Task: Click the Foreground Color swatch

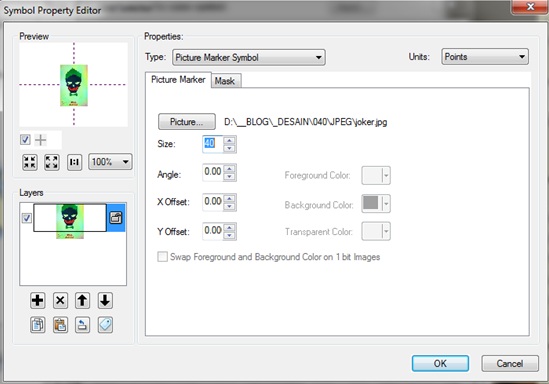Action: pos(371,175)
